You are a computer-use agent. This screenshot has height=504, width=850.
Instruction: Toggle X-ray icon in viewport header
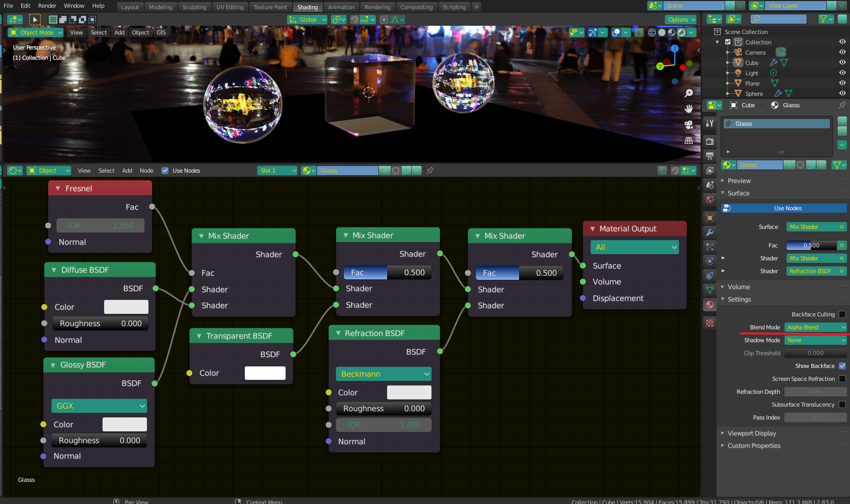[x=639, y=32]
